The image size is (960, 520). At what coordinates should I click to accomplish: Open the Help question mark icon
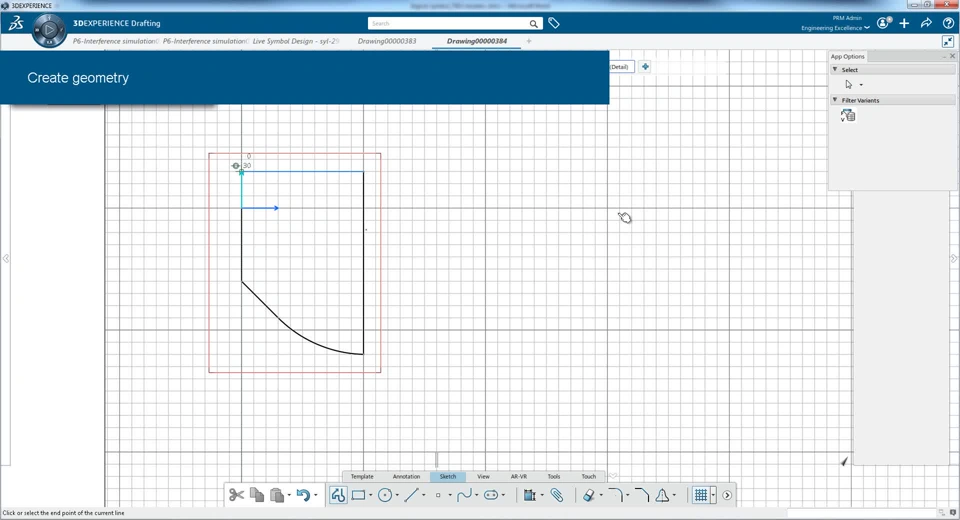948,23
